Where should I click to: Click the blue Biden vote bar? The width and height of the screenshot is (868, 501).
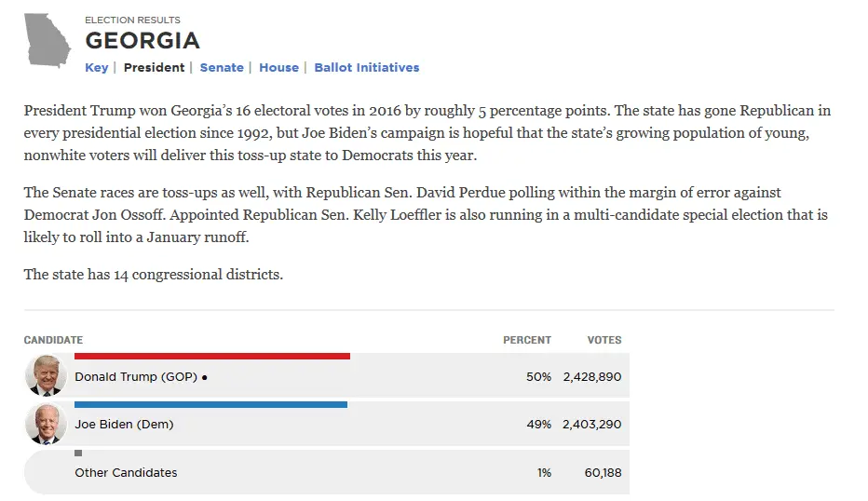click(x=210, y=404)
